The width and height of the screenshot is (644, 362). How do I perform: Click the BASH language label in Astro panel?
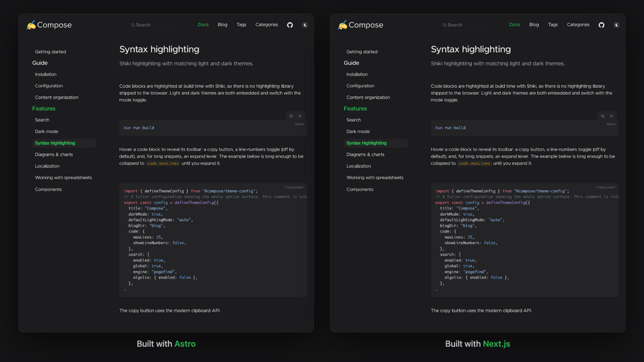click(299, 124)
